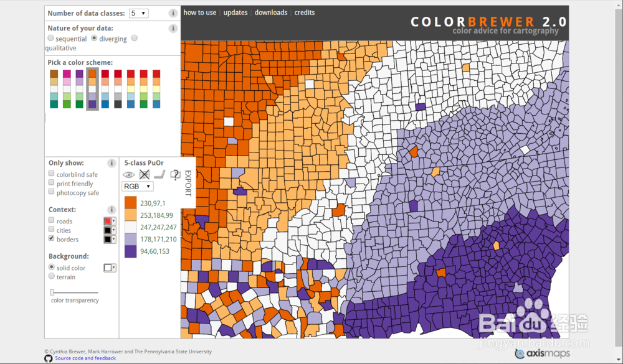This screenshot has width=623, height=364.
Task: Uncheck the borders context checkbox
Action: coord(51,238)
